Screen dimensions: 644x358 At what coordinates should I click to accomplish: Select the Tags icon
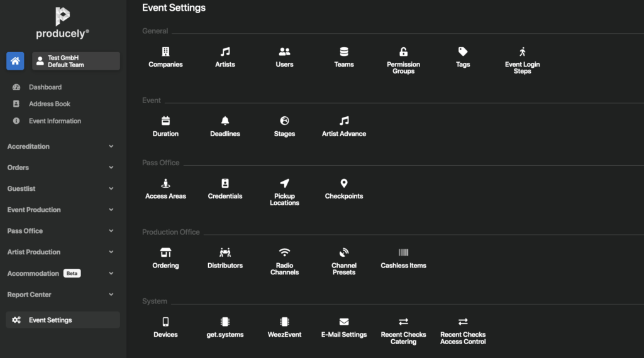[x=463, y=52]
